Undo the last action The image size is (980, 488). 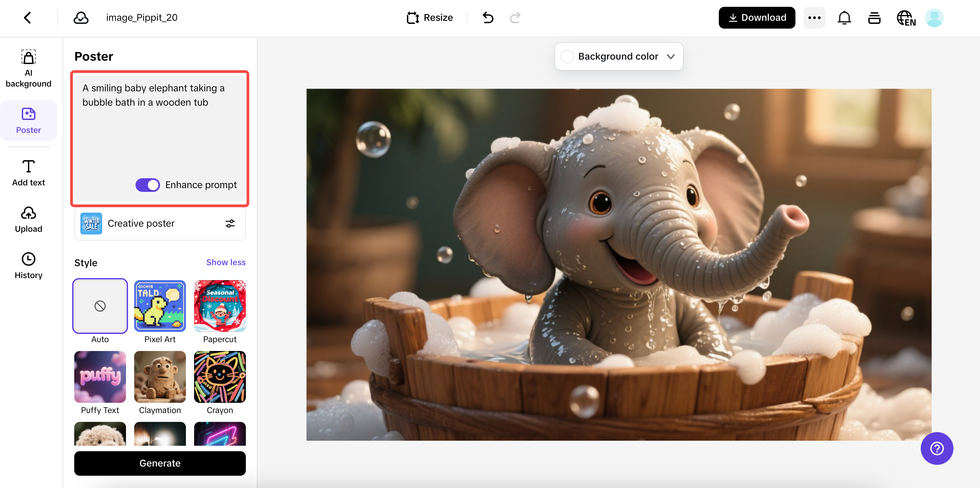tap(488, 17)
